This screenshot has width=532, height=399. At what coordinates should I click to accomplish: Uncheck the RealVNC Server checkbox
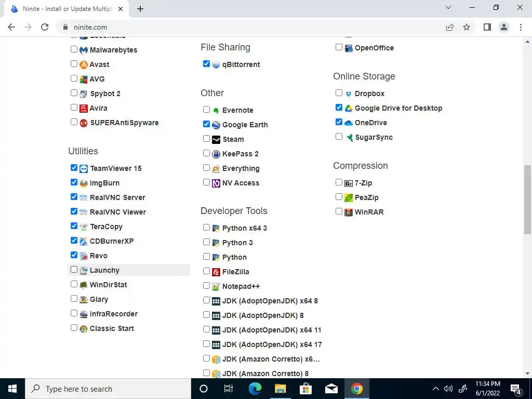pyautogui.click(x=74, y=197)
